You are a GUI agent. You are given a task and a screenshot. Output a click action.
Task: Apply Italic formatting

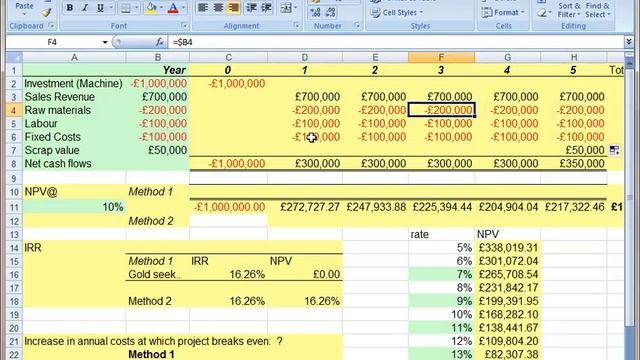pyautogui.click(x=85, y=8)
